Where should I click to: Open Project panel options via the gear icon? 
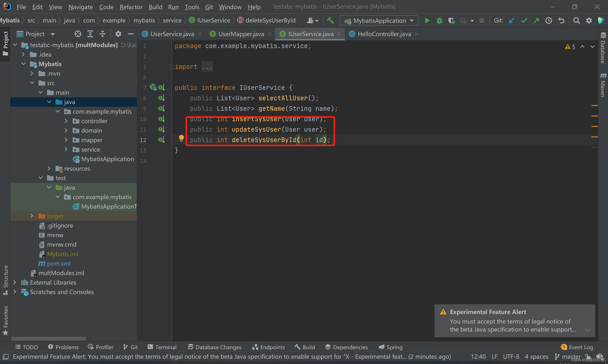118,34
